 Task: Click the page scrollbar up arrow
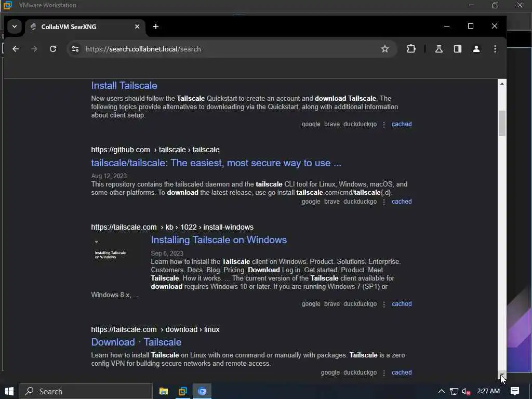tap(502, 84)
